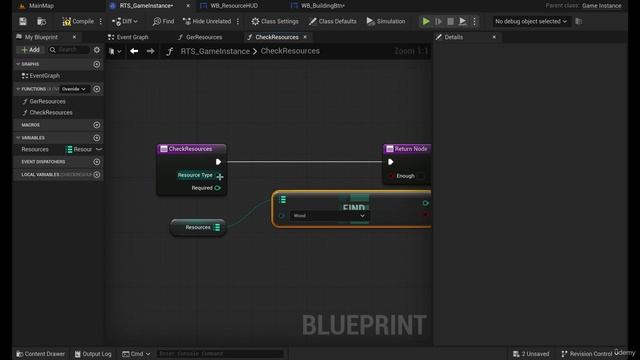Select the Resources variable row
Screen dimensions: 640x360
point(58,149)
